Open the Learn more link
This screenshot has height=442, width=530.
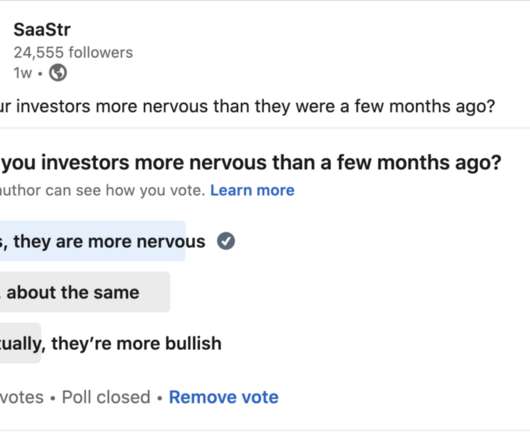(x=252, y=190)
